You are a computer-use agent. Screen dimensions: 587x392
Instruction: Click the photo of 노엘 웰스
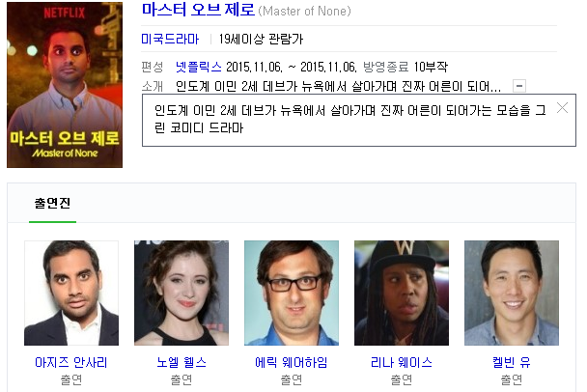[182, 293]
